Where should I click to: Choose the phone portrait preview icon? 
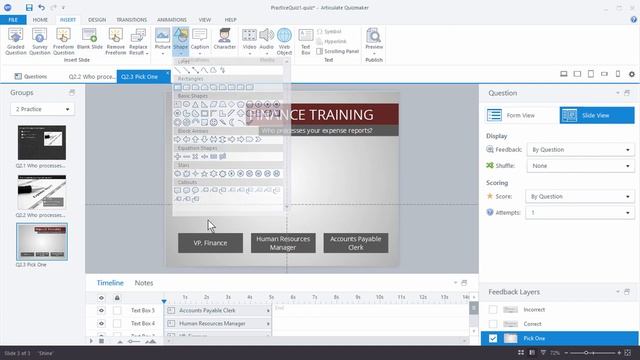pos(618,74)
